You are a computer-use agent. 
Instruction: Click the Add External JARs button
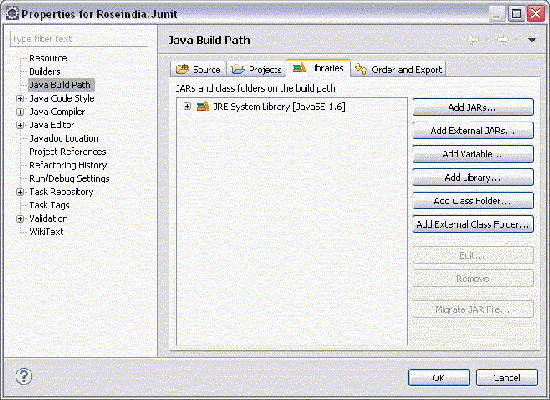[x=473, y=131]
